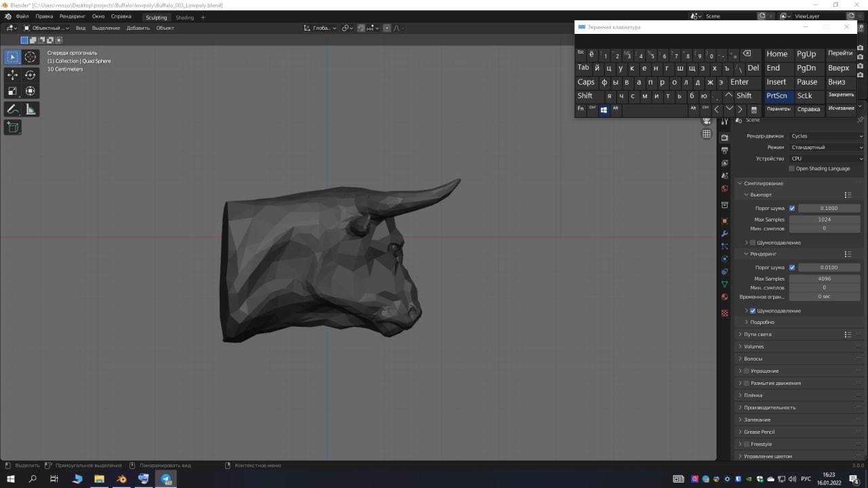Viewport: 868px width, 488px height.
Task: Expand the Volumes panel
Action: click(x=754, y=346)
